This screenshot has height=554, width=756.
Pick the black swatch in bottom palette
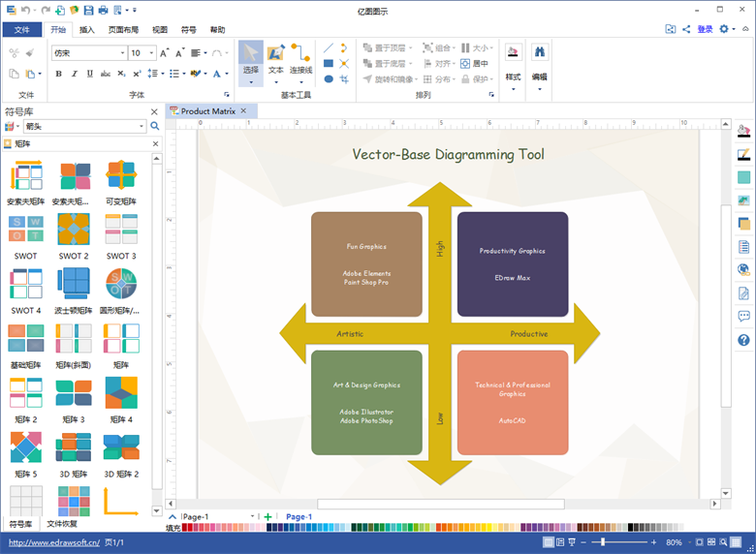click(x=631, y=528)
